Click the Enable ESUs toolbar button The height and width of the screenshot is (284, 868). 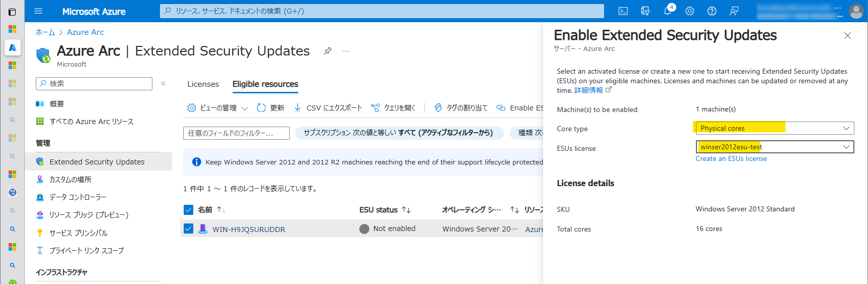(x=520, y=108)
